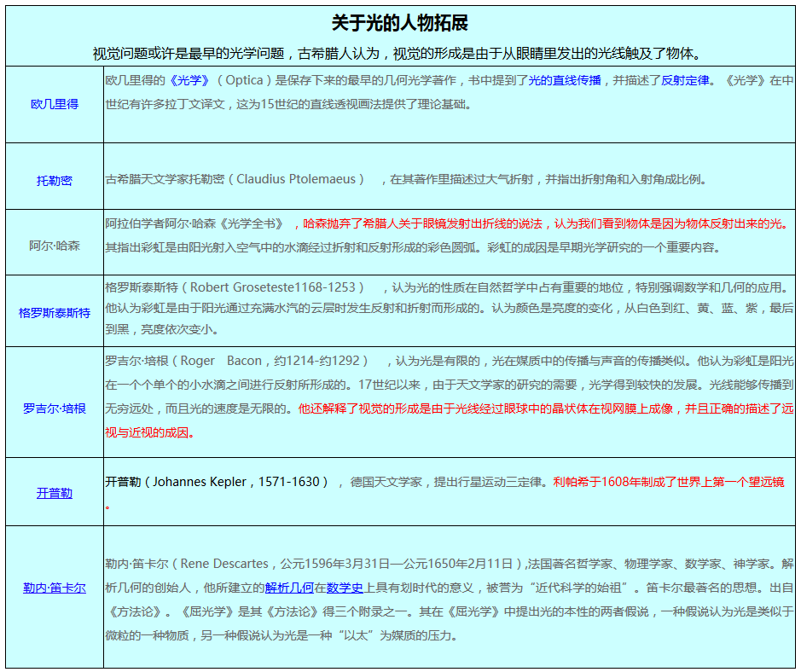Click the 托勒密 name link

pos(55,180)
